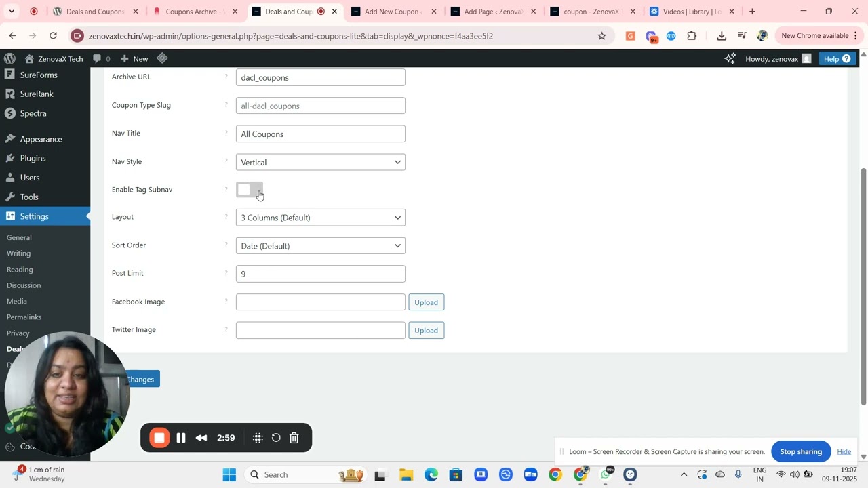
Task: Bookmark this page with the star icon
Action: (x=601, y=36)
